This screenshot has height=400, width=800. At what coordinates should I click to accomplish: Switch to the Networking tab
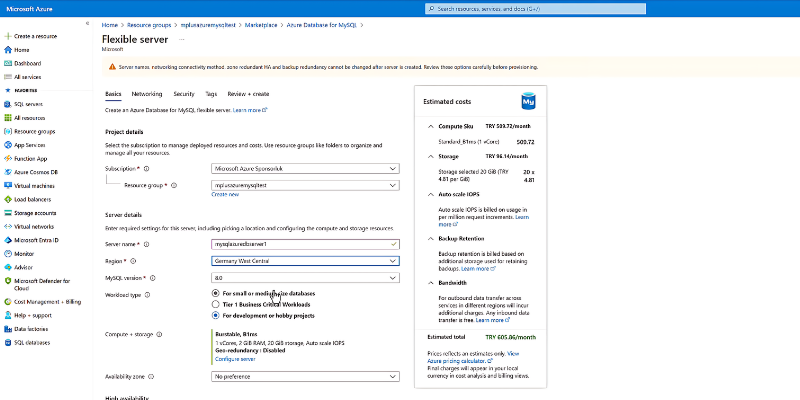tap(147, 94)
